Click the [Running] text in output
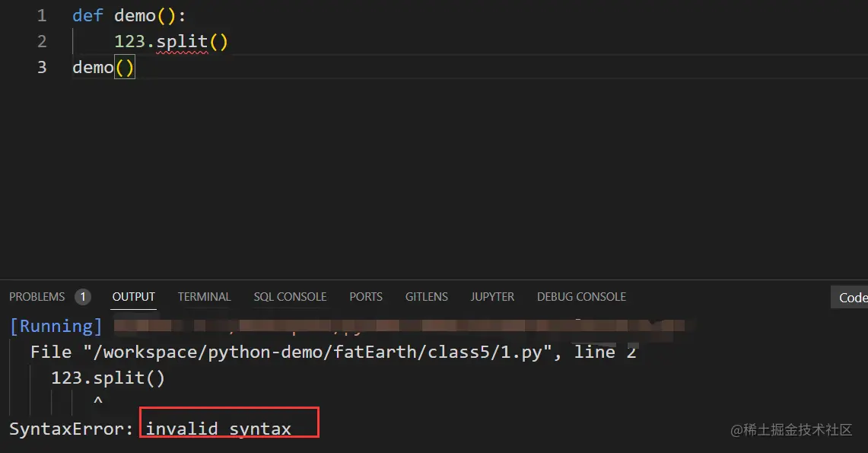Viewport: 868px width, 453px height. click(x=56, y=326)
